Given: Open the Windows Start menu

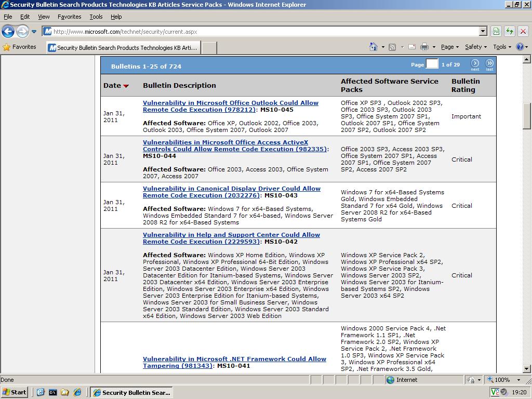Looking at the screenshot, I should click(x=14, y=392).
